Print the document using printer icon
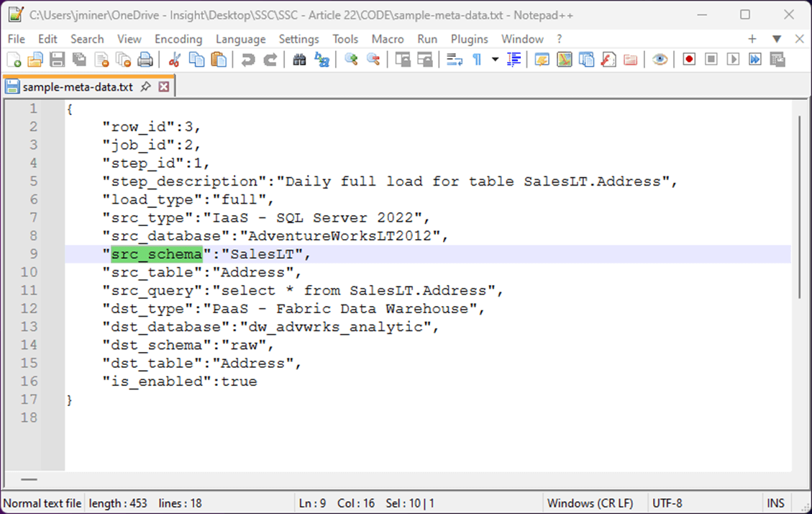This screenshot has width=812, height=514. pyautogui.click(x=145, y=60)
